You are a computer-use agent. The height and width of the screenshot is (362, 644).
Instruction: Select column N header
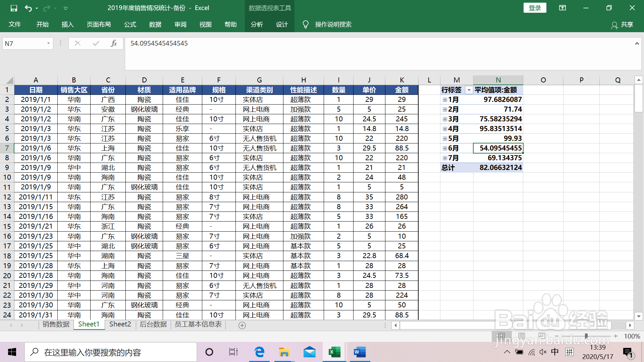[498, 80]
